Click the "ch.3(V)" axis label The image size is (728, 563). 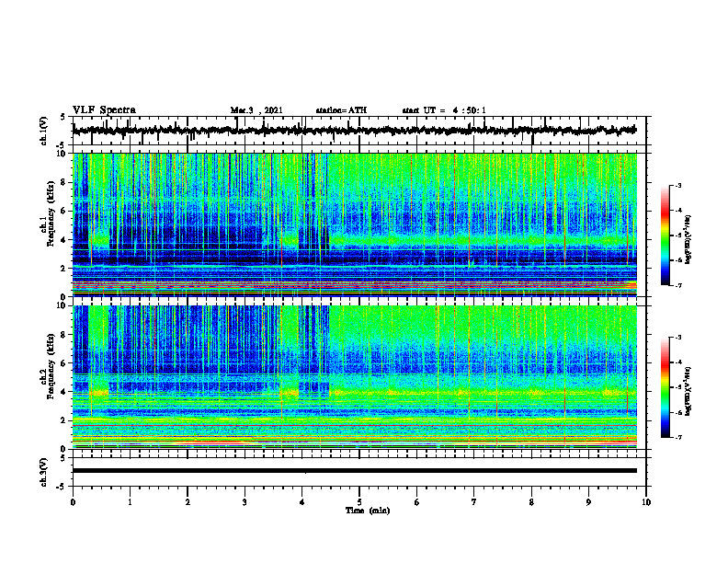point(44,472)
